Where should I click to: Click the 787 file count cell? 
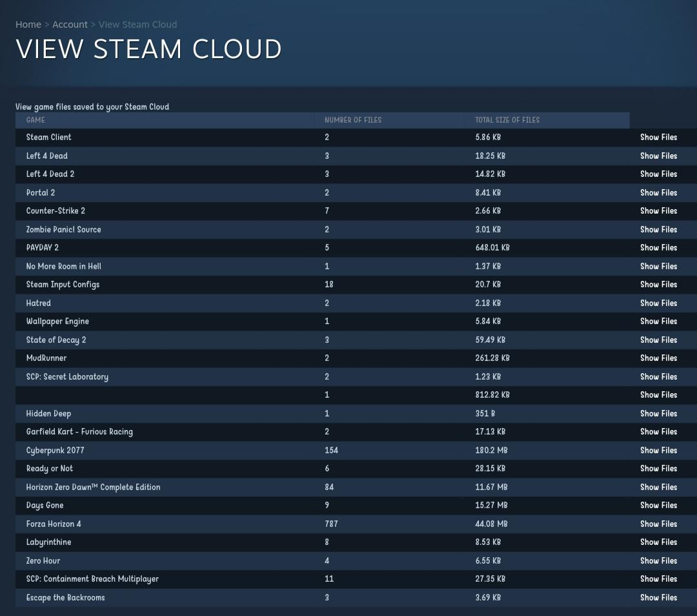331,524
